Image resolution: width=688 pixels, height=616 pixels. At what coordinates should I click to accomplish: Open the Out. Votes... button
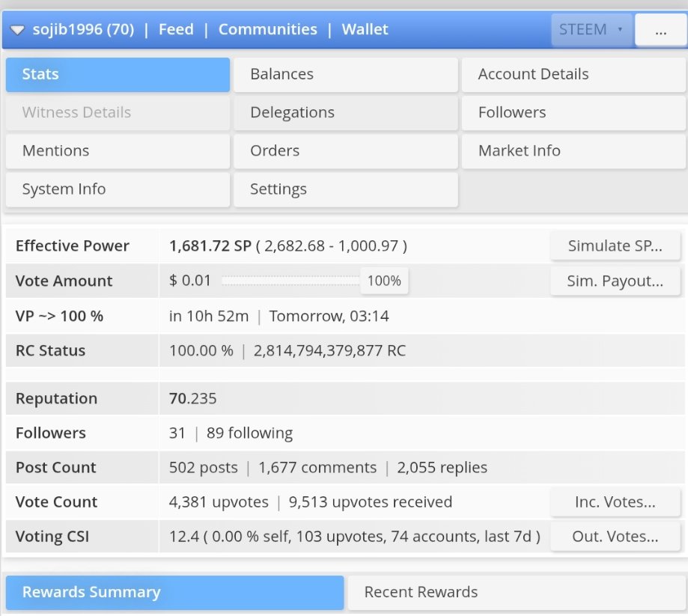click(x=615, y=537)
